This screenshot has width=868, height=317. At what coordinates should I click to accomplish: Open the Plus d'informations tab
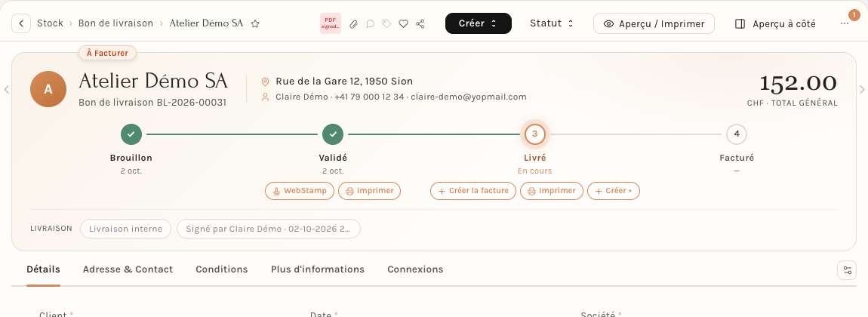[318, 269]
